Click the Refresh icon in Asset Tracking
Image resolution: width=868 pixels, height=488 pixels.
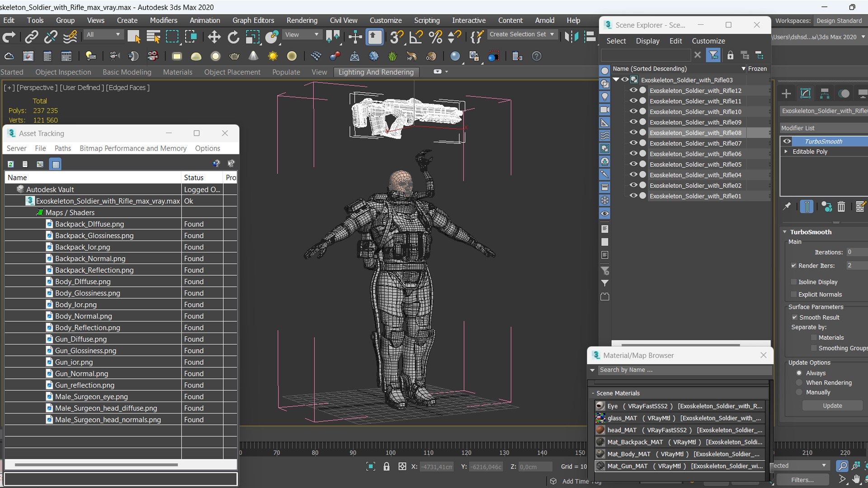(x=10, y=164)
